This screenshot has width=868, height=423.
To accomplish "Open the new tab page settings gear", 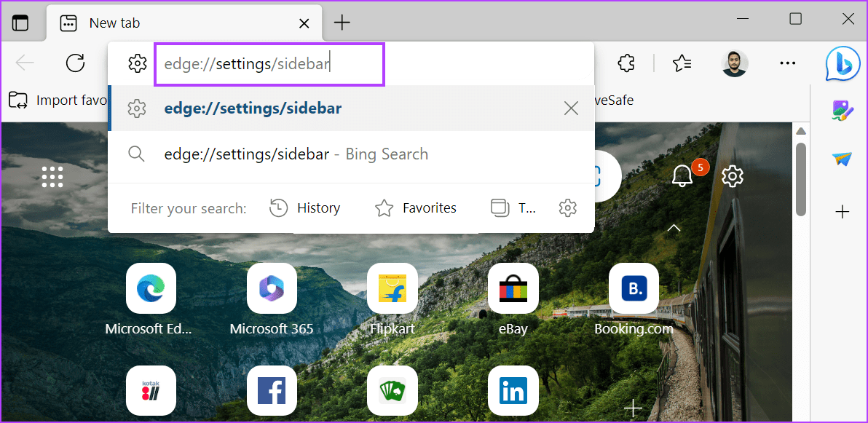I will click(732, 175).
